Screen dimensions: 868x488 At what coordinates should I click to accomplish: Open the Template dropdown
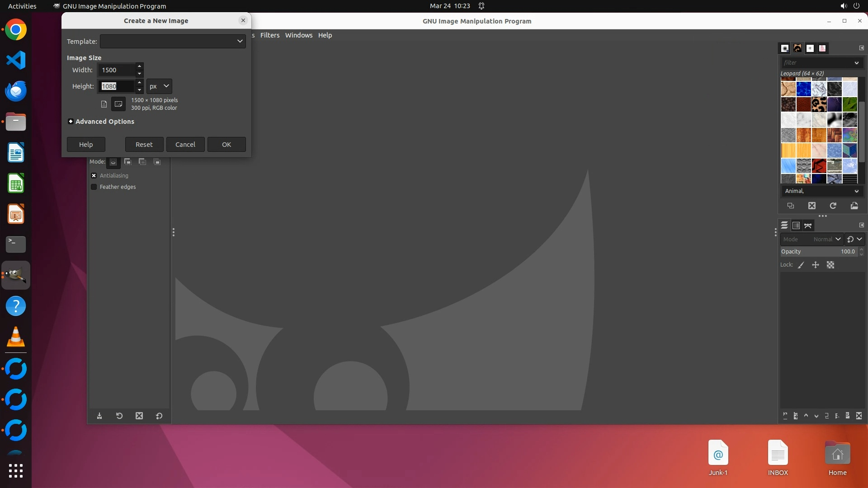(x=173, y=41)
